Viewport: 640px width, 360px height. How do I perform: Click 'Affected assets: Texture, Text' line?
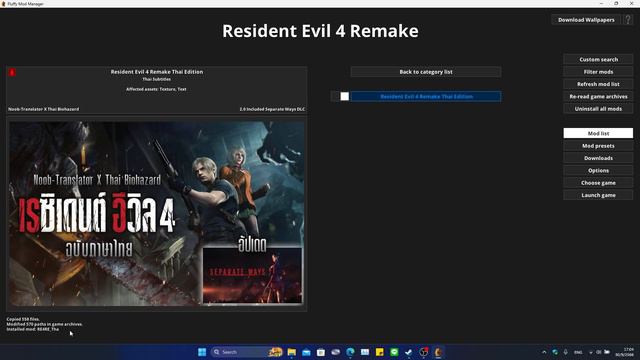click(x=156, y=89)
